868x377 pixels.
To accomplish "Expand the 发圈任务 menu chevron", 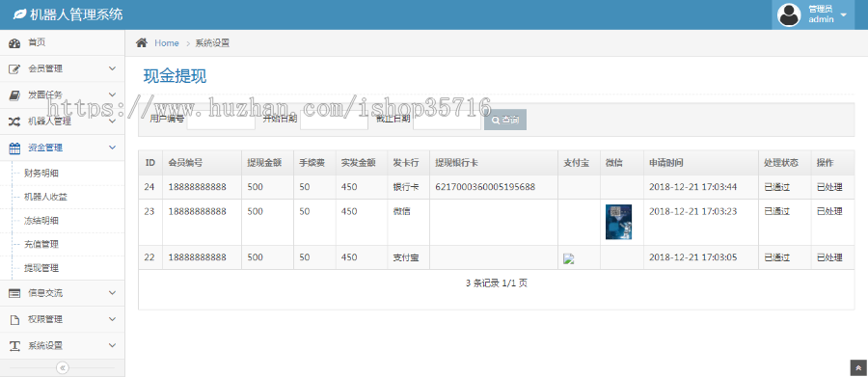I will 112,94.
